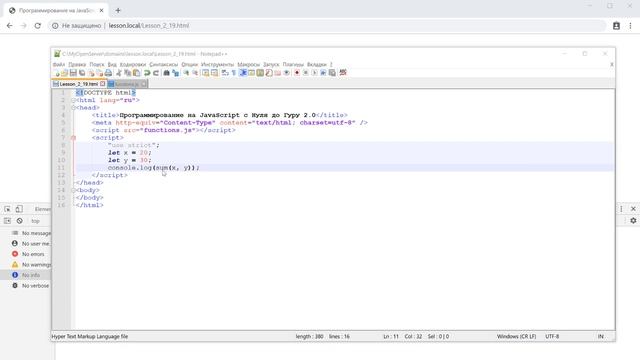Open the Синтаксисы menu
The height and width of the screenshot is (360, 640).
163,64
